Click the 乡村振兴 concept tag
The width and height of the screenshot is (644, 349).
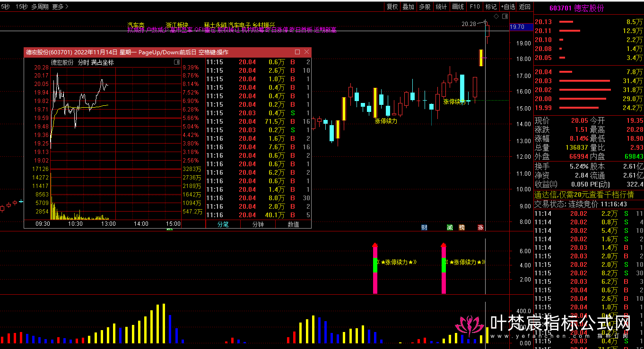pyautogui.click(x=263, y=25)
